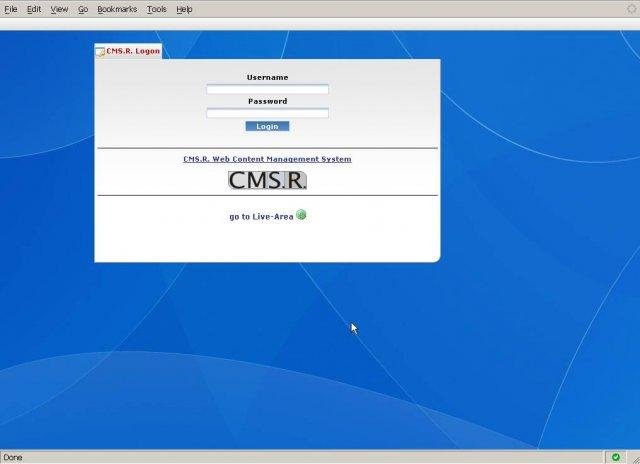Focus the Username input field
Screen dimensions: 640x464
click(267, 89)
